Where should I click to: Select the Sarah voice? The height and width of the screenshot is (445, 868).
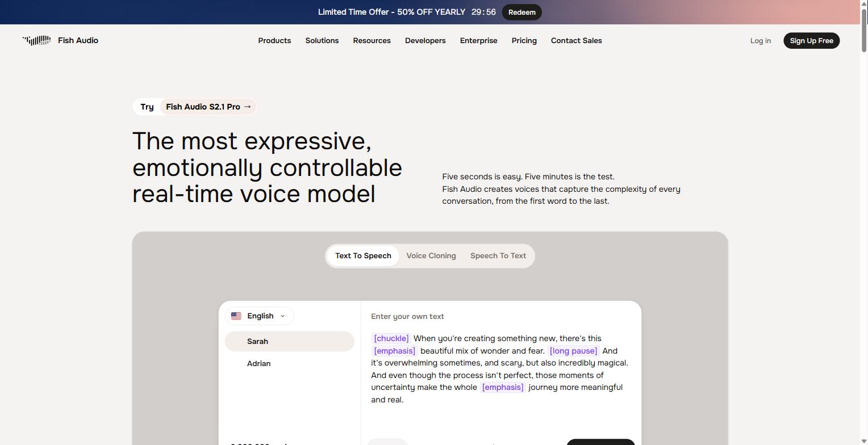tap(289, 341)
